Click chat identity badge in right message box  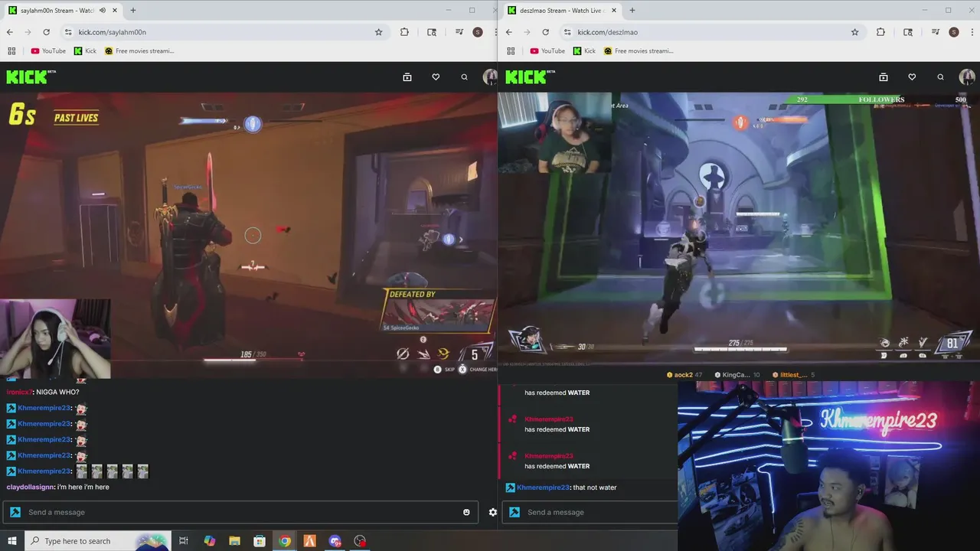(514, 512)
